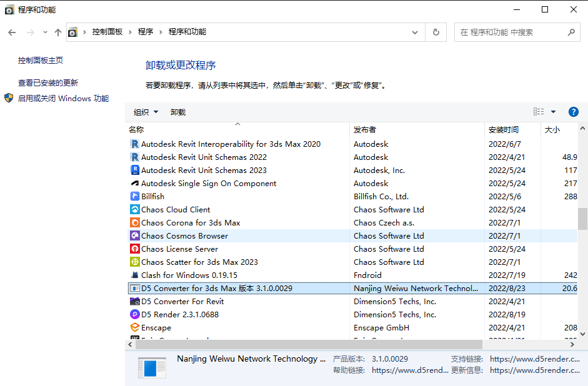Image resolution: width=588 pixels, height=386 pixels.
Task: Click the Enscape program icon
Action: click(134, 327)
